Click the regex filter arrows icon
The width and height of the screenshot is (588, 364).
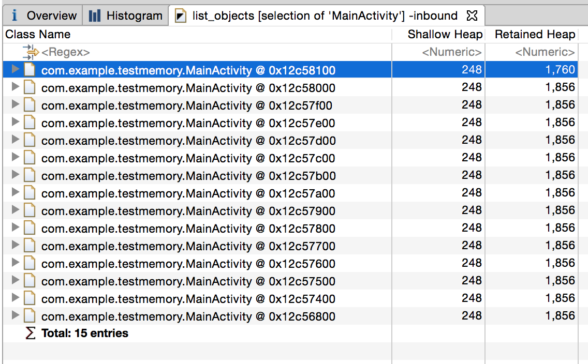[x=31, y=52]
